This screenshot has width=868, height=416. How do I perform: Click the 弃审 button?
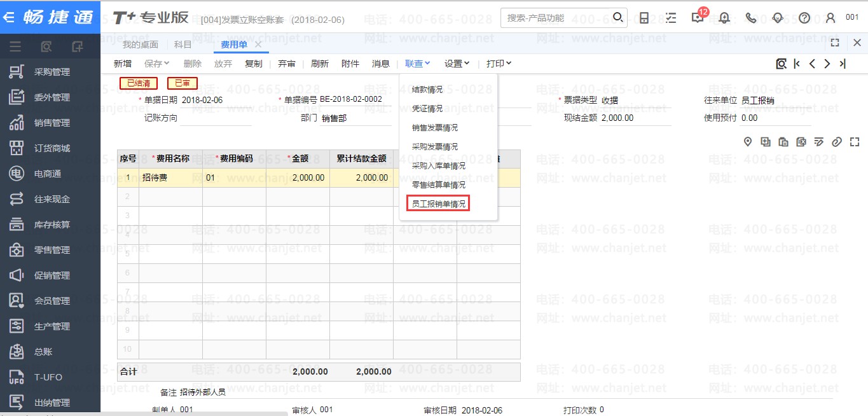pyautogui.click(x=287, y=64)
